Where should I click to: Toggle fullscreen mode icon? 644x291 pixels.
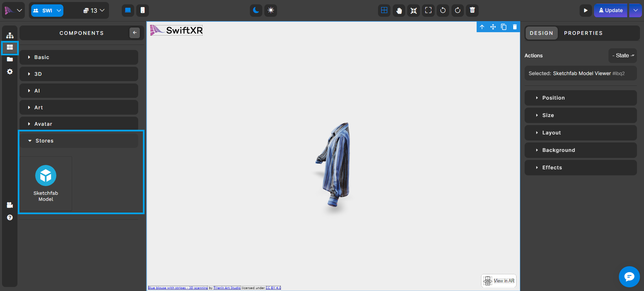click(x=428, y=10)
